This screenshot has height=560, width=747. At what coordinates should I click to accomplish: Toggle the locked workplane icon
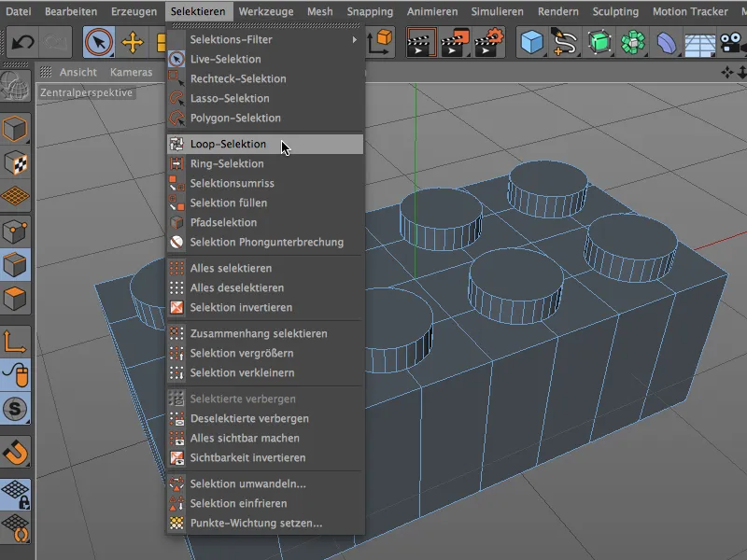point(15,494)
